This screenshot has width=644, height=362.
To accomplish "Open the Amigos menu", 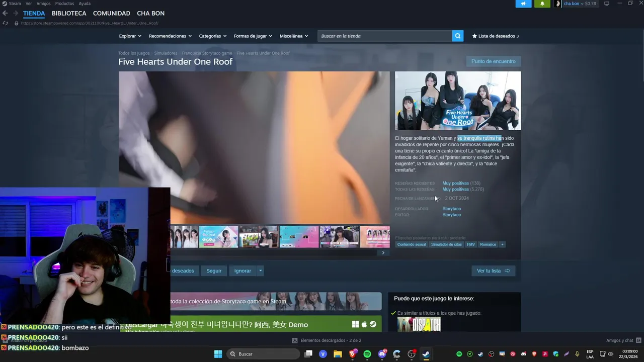I will click(43, 4).
